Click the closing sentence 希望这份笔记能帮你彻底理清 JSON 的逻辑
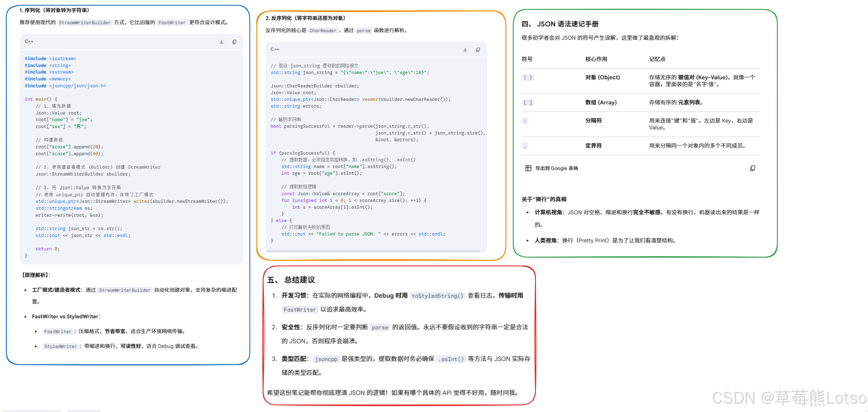The height and width of the screenshot is (412, 868). (327, 393)
